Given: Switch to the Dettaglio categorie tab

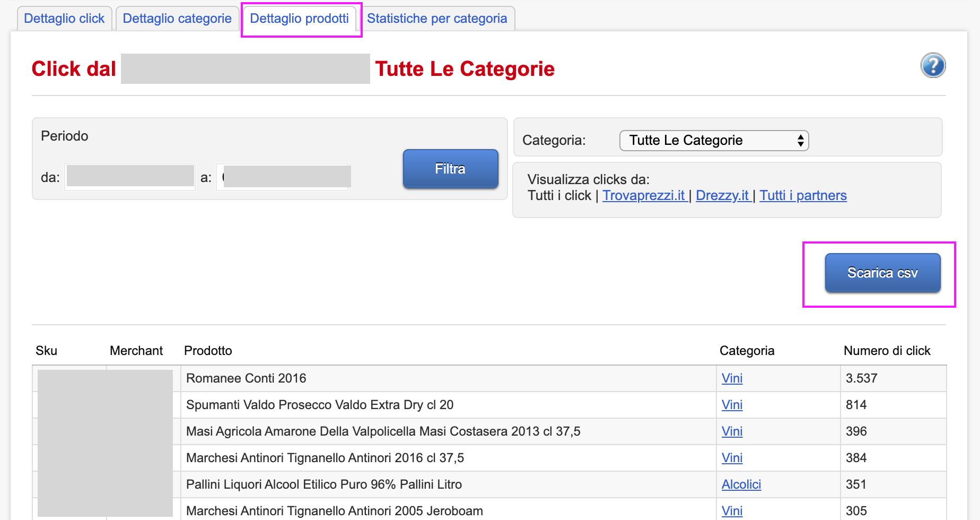Looking at the screenshot, I should pos(177,19).
